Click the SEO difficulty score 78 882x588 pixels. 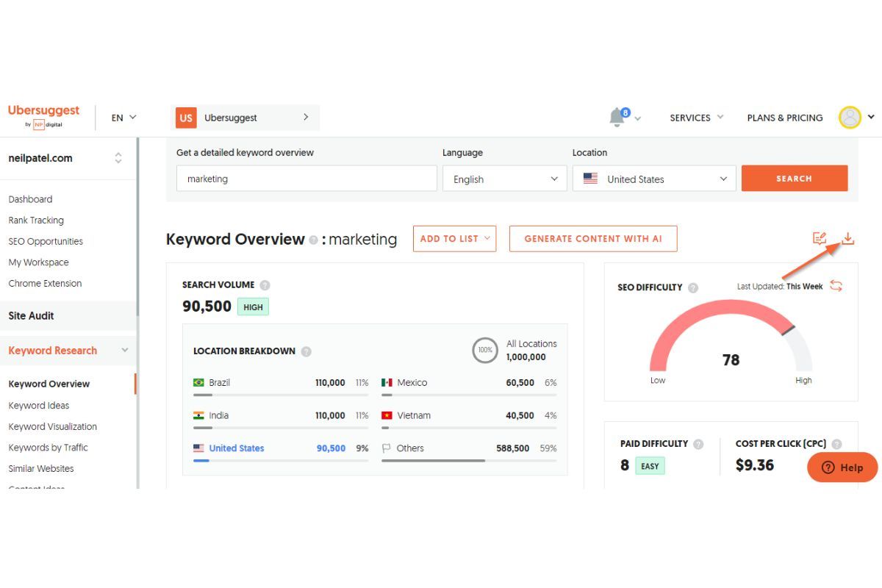(x=731, y=360)
